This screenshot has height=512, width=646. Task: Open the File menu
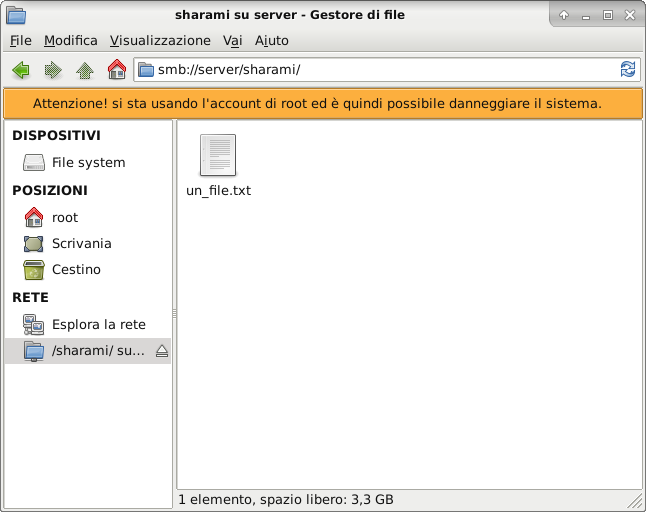coord(21,40)
